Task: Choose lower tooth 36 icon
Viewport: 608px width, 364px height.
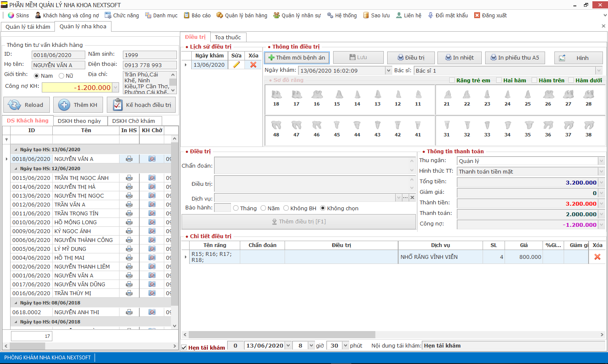Action: click(548, 125)
